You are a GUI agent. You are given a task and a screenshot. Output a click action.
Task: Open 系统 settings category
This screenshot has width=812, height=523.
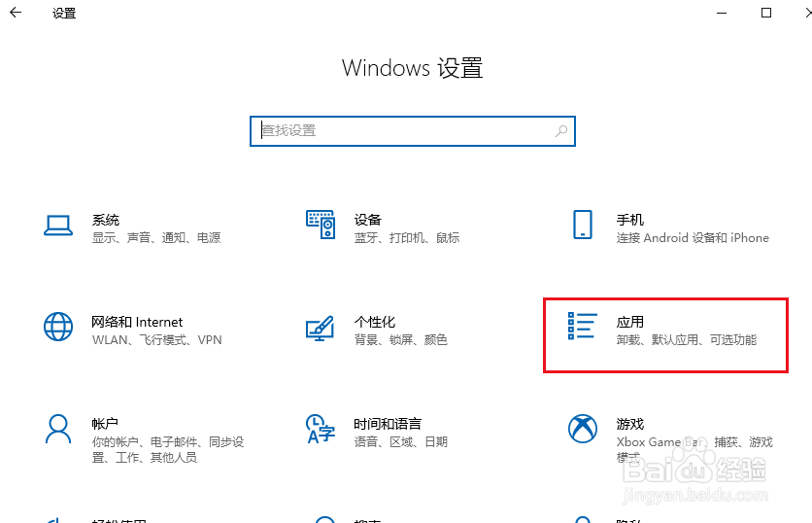point(106,220)
